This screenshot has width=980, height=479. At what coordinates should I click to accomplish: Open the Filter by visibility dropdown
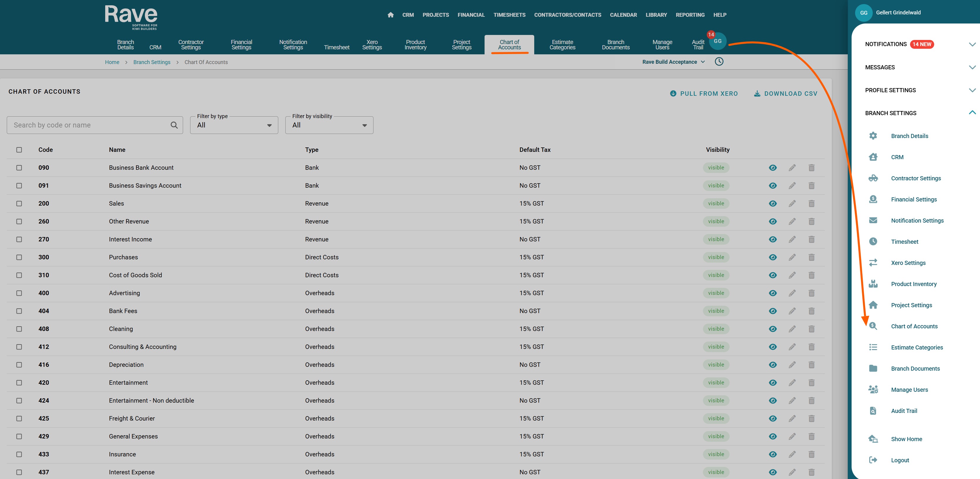pyautogui.click(x=329, y=125)
